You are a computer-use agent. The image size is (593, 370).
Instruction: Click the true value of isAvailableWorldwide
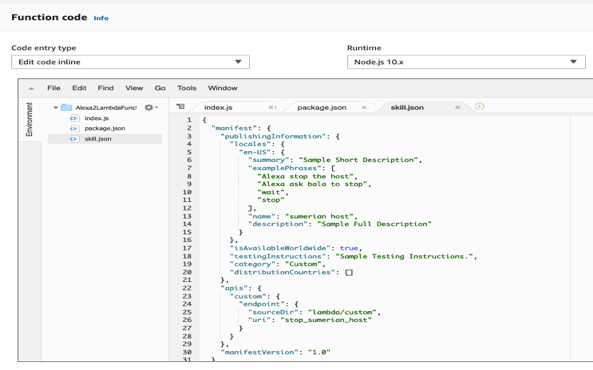pos(349,248)
